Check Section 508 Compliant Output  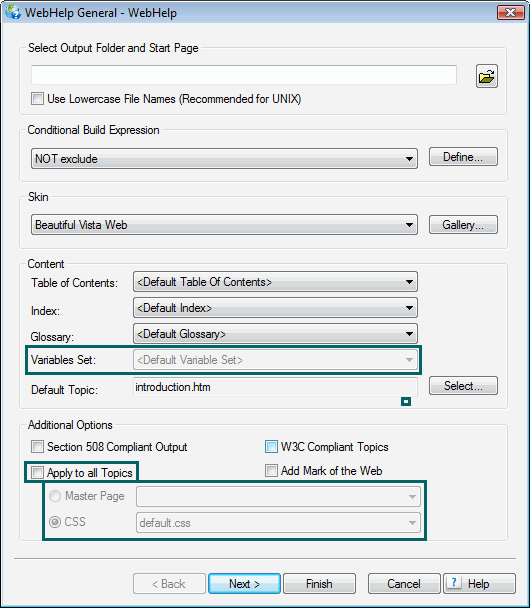(x=37, y=447)
